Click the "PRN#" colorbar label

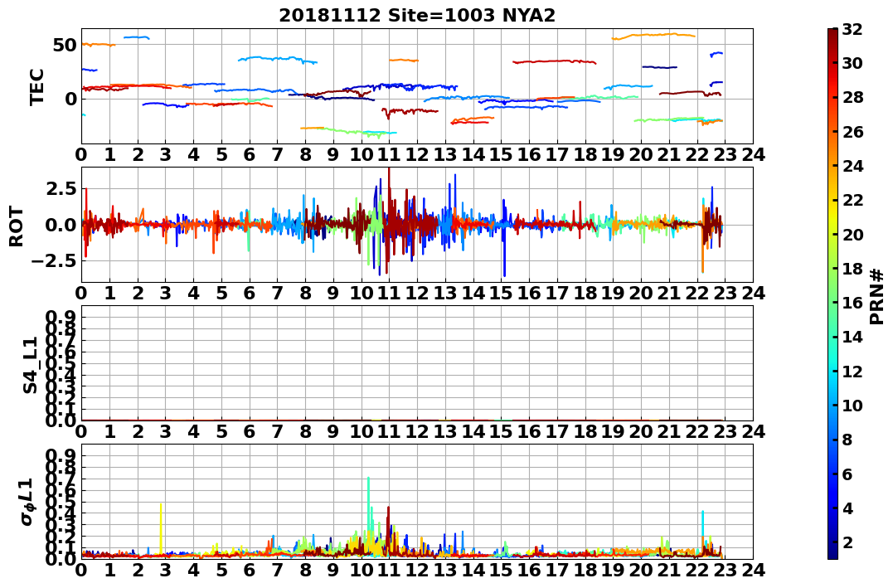(877, 296)
